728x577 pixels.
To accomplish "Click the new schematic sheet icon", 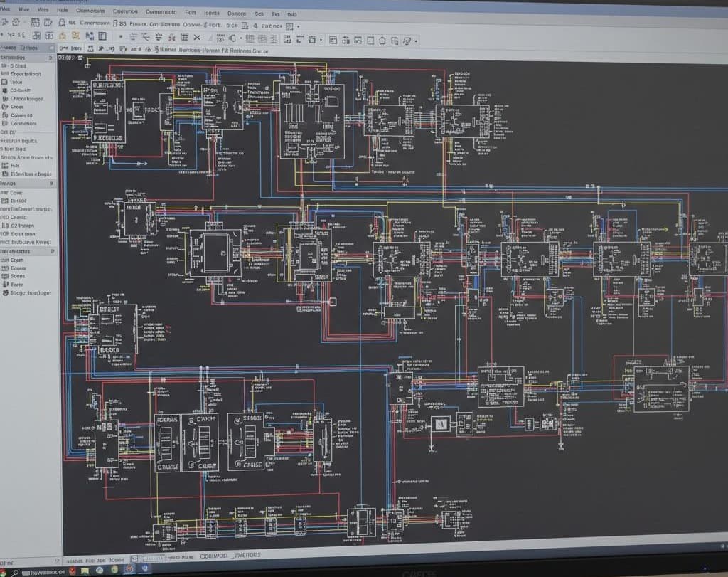I will (x=36, y=22).
